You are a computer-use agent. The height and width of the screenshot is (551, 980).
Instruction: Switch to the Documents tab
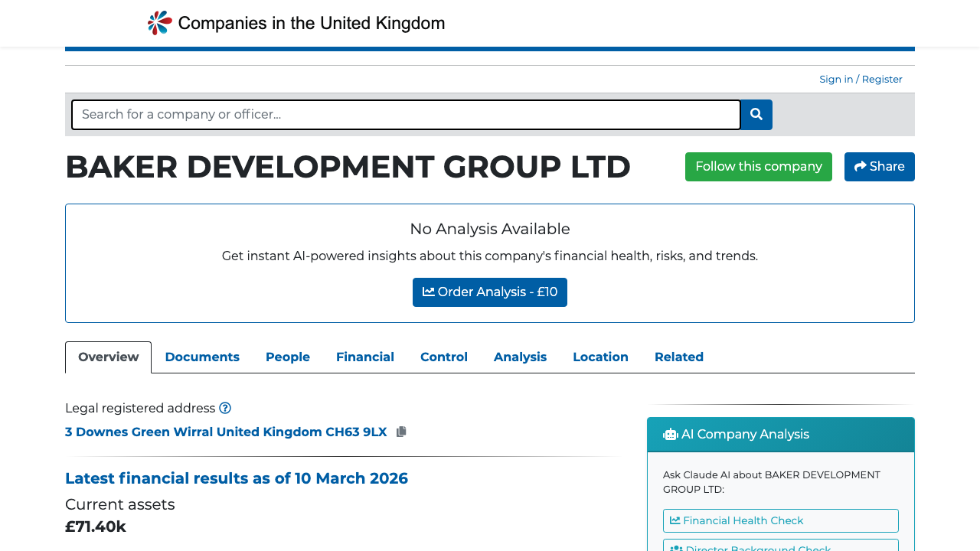click(202, 357)
